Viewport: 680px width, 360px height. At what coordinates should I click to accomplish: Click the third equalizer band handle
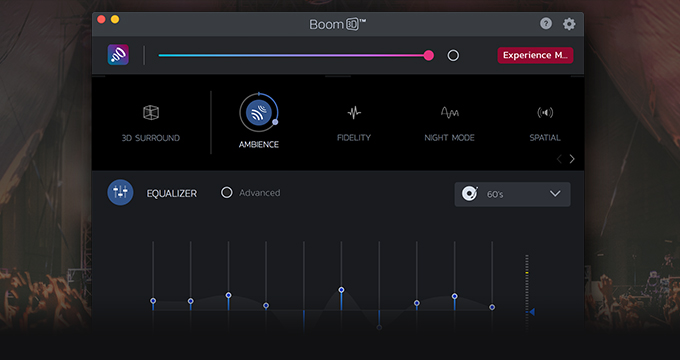(x=229, y=295)
